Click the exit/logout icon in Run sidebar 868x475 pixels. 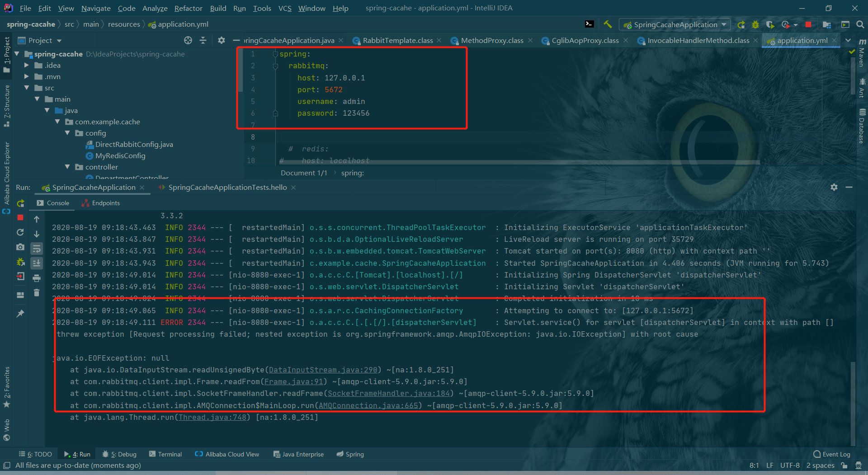(x=20, y=277)
